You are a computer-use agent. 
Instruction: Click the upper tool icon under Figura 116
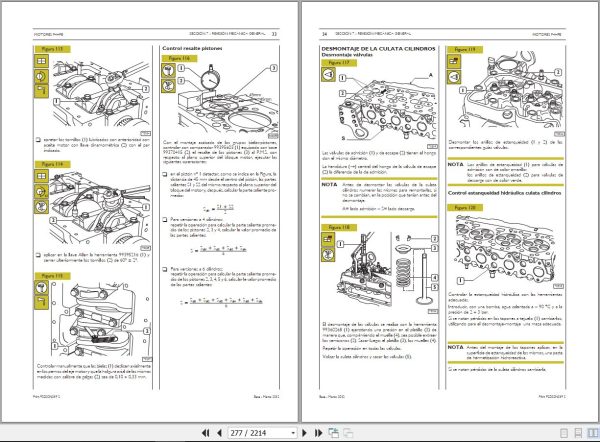[x=168, y=70]
